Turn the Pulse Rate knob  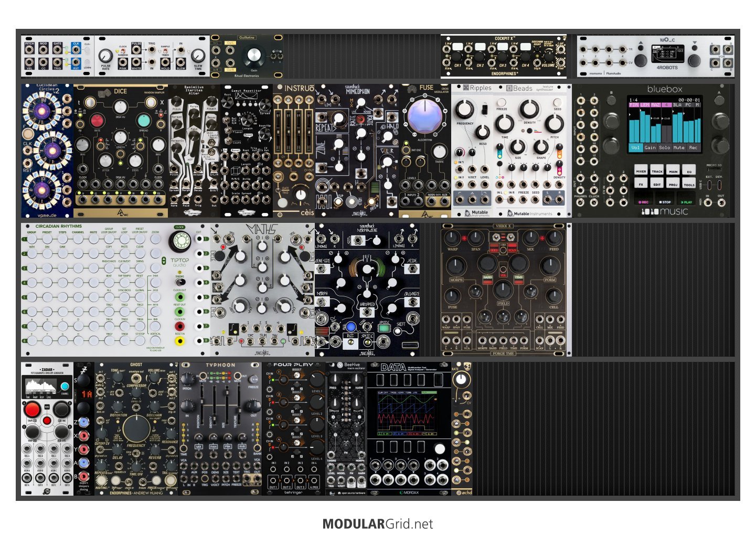point(105,56)
